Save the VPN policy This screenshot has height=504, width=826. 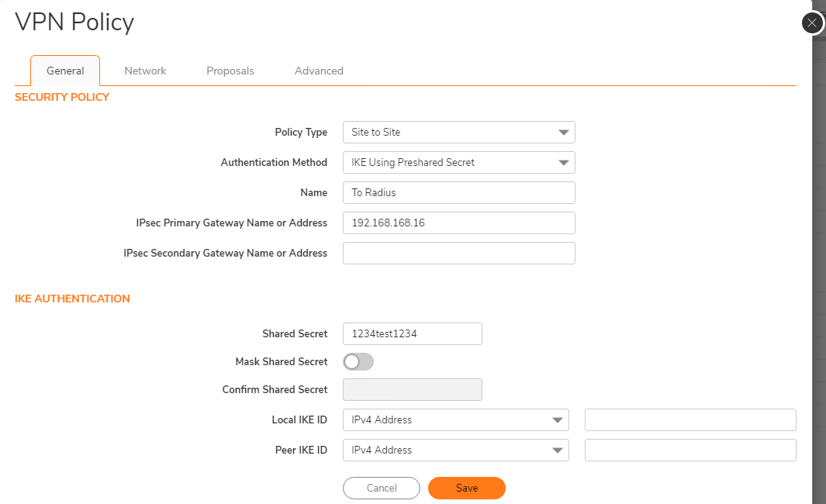pos(466,488)
